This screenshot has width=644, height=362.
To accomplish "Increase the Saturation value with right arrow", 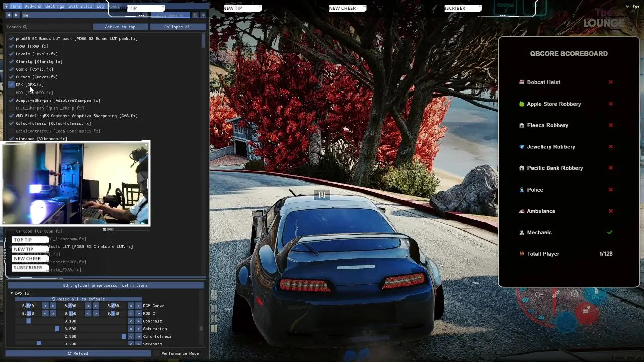I will click(138, 329).
